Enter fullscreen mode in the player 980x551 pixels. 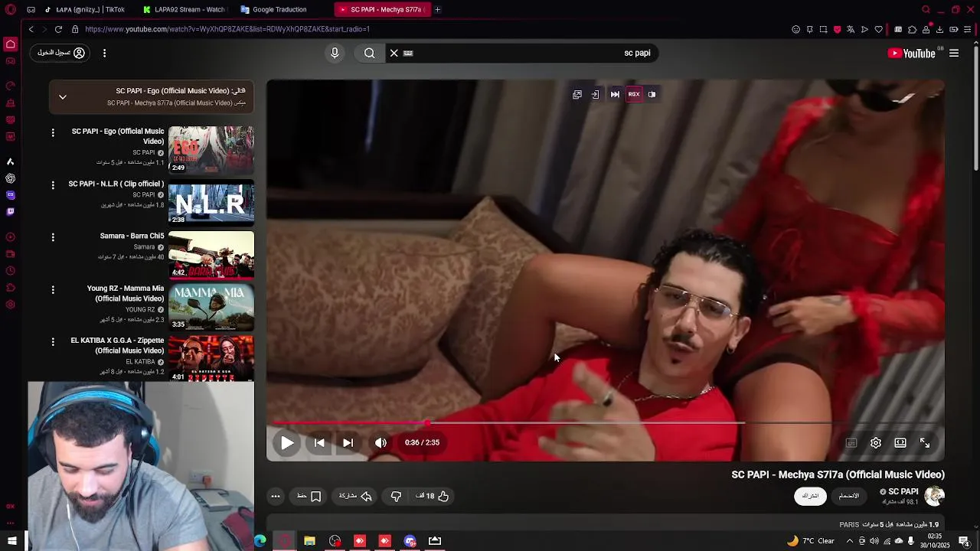click(925, 442)
